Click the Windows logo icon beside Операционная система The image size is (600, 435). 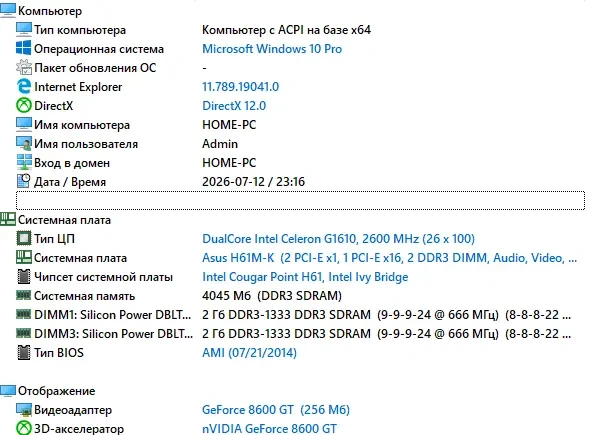point(23,48)
